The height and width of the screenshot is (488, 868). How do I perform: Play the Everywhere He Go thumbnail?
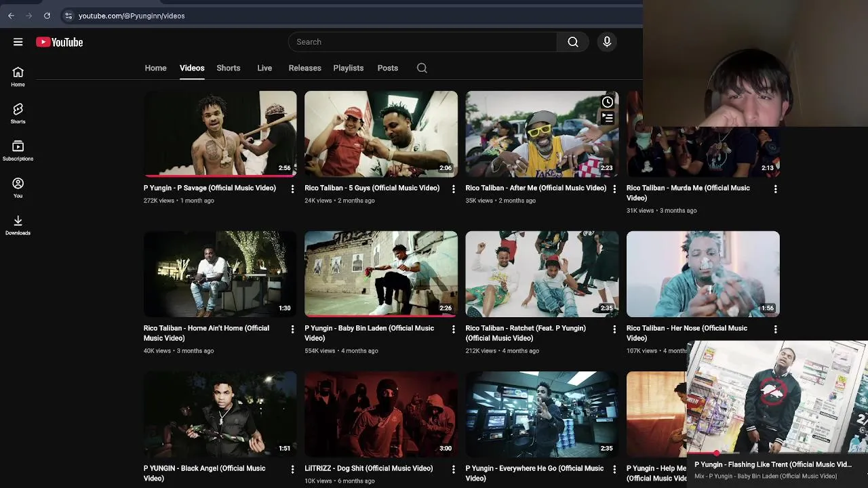(x=542, y=414)
